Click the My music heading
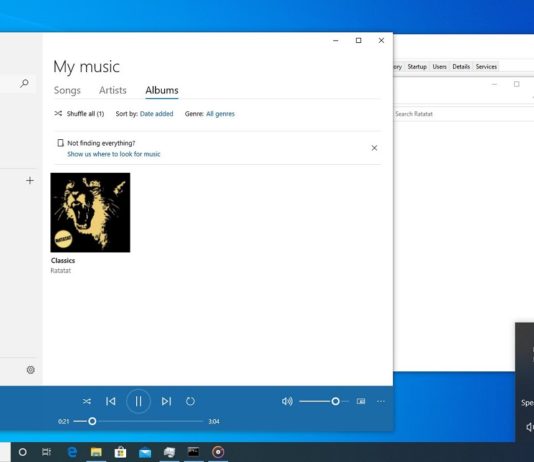Screen dimensions: 534x462 (86, 66)
